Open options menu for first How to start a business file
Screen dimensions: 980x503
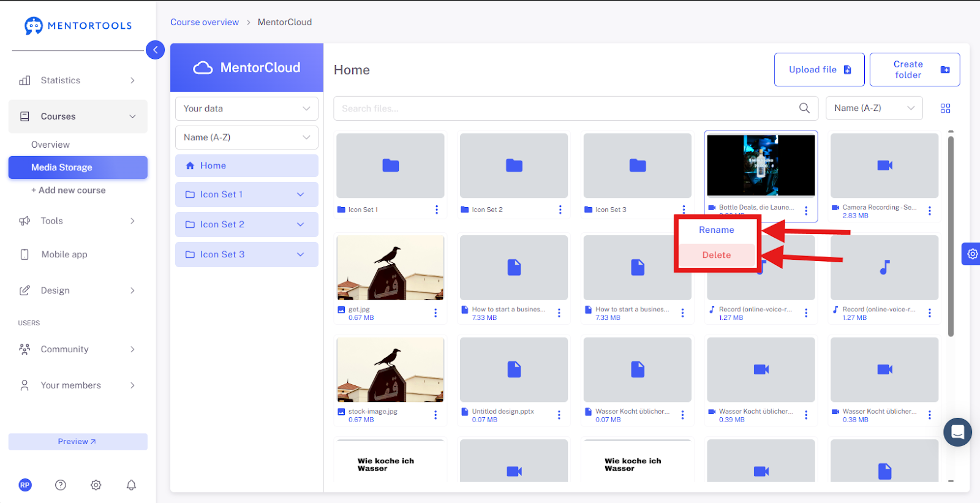pyautogui.click(x=559, y=313)
